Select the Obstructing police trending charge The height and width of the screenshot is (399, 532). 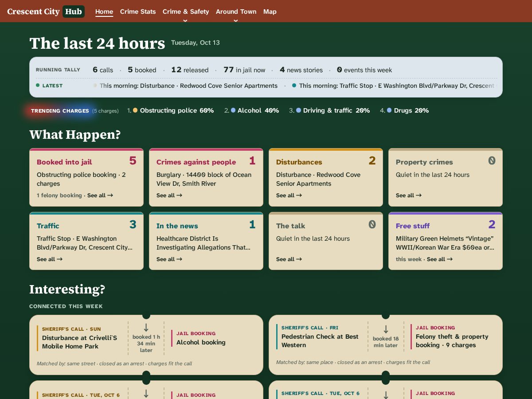tap(170, 110)
